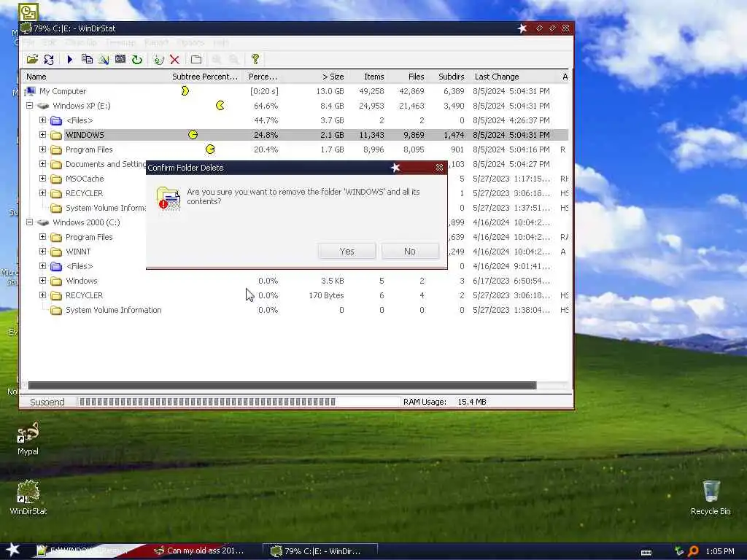
Task: Switch to the Can my old ass taskbar item
Action: tap(200, 551)
